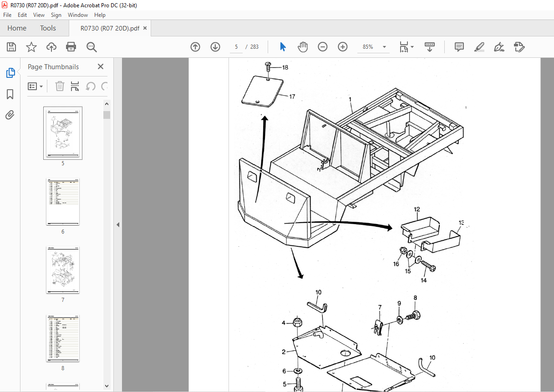
Task: Close the Page Thumbnails panel
Action: [x=101, y=66]
